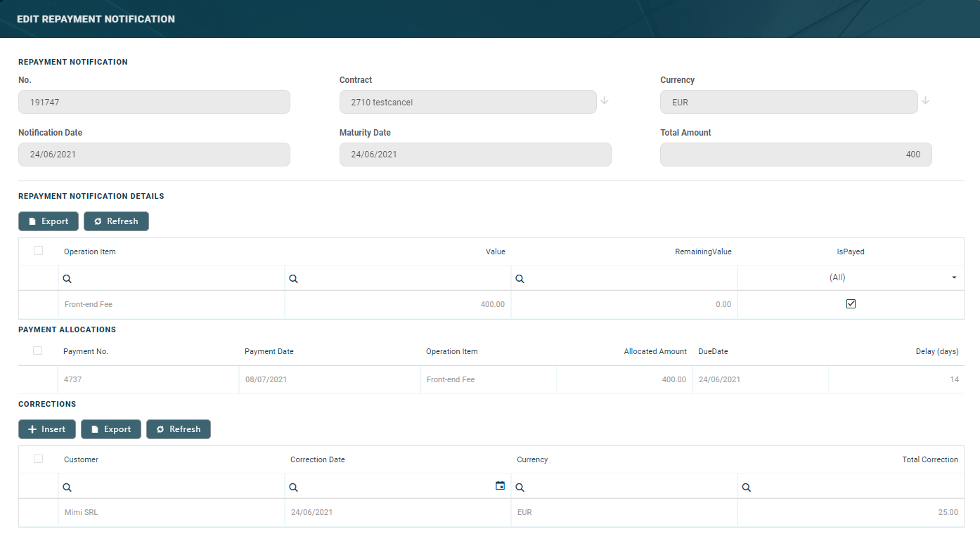Click search icon in Total Correction filter
The height and width of the screenshot is (536, 980).
747,488
